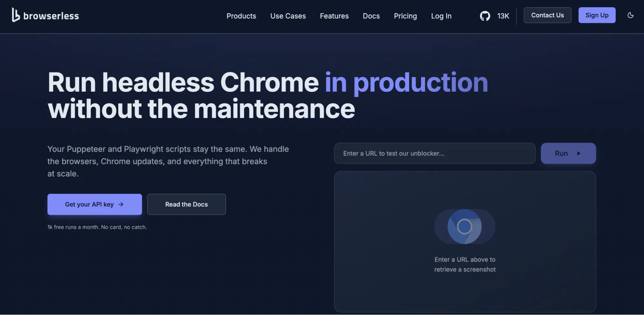644x315 pixels.
Task: Click 'Enter a URL above to retrieve a screenshot' text
Action: [465, 264]
